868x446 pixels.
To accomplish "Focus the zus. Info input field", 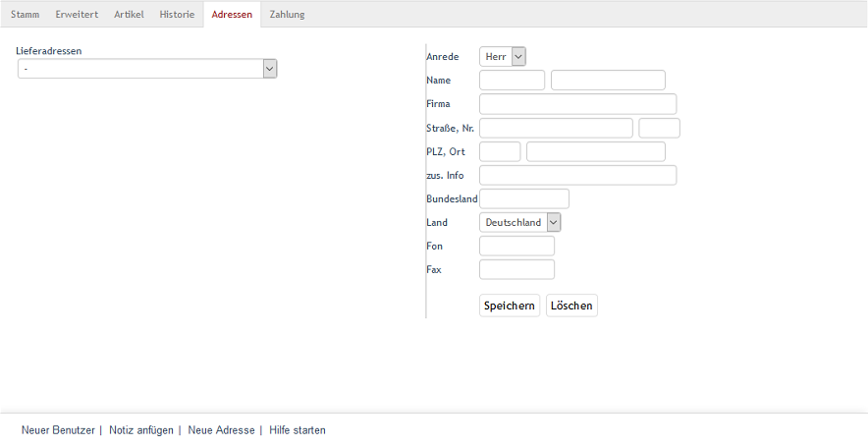I will (577, 175).
